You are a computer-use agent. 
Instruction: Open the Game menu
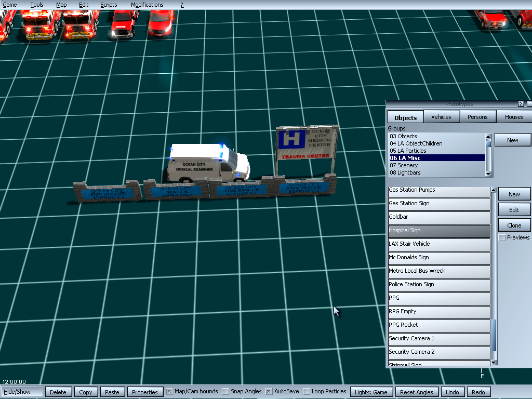coord(9,5)
